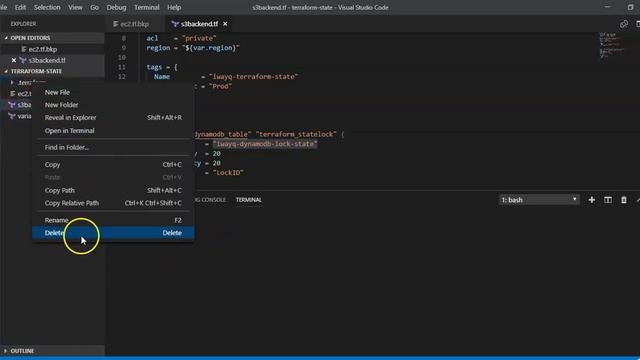The image size is (640, 360).
Task: Collapse the TERRAFORM-STATE folder section
Action: tap(52, 71)
